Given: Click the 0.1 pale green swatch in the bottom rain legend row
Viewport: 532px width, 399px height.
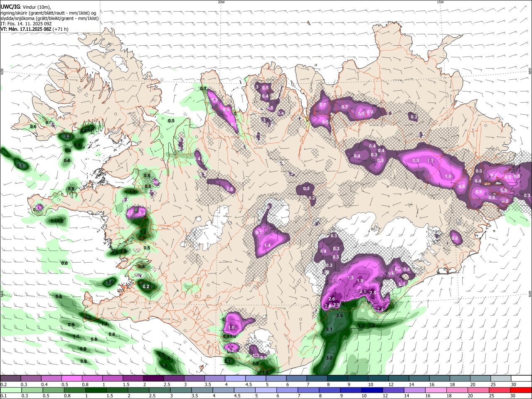Looking at the screenshot, I should pos(10,390).
